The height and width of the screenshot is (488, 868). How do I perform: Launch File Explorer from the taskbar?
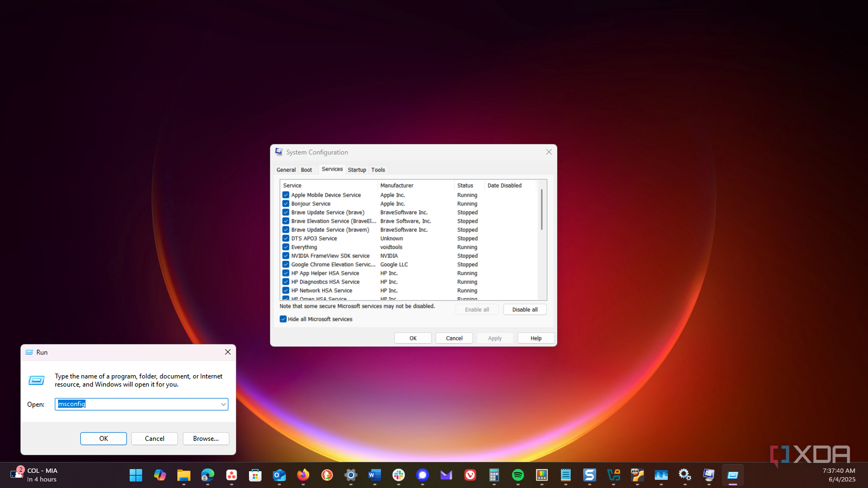pos(183,476)
